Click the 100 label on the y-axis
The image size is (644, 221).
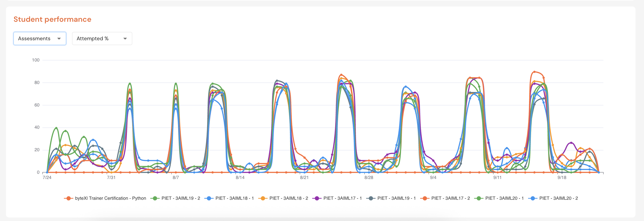click(x=36, y=60)
